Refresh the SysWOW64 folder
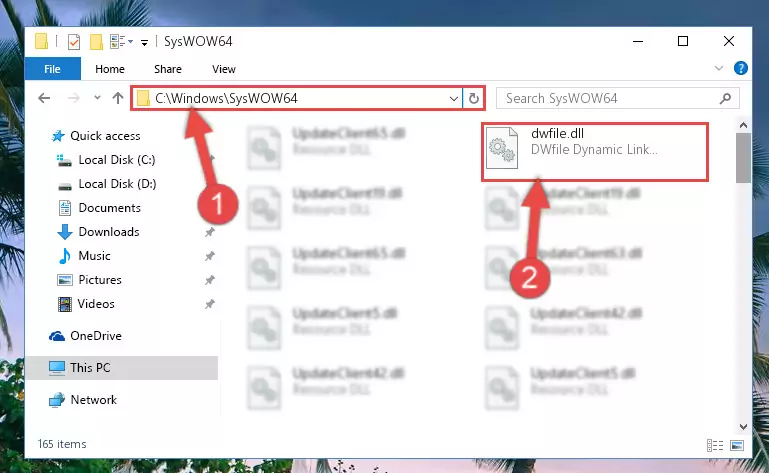The height and width of the screenshot is (473, 769). tap(473, 99)
